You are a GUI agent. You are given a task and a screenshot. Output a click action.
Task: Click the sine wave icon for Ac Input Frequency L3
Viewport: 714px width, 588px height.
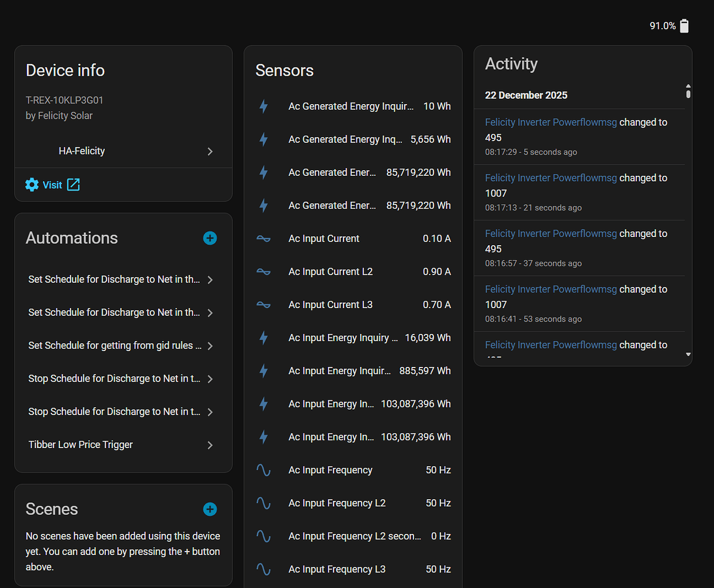click(263, 569)
